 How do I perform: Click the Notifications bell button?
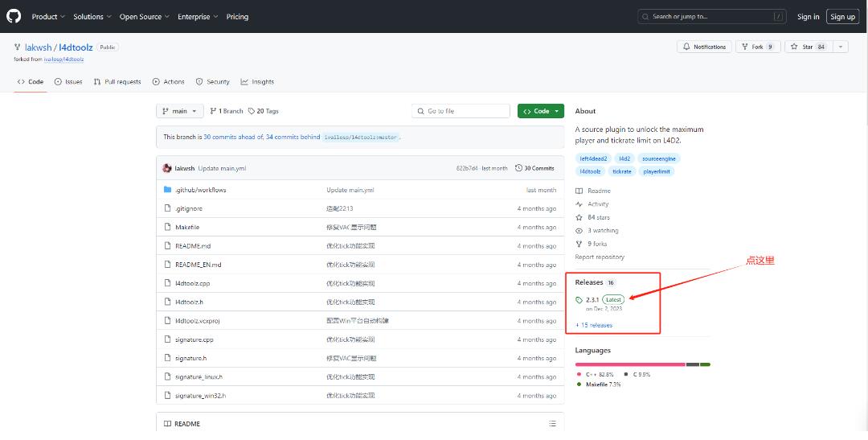[704, 47]
